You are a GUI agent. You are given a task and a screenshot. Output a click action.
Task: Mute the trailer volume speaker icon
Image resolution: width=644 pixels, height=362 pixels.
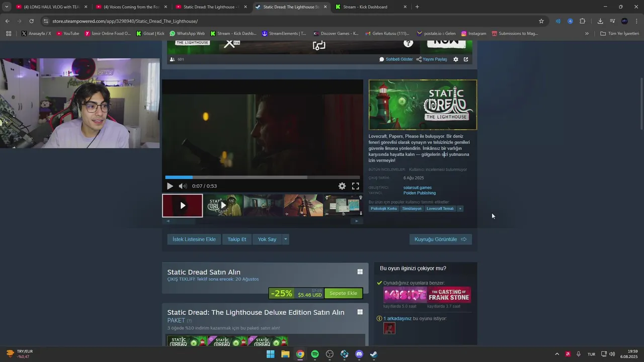(x=183, y=186)
